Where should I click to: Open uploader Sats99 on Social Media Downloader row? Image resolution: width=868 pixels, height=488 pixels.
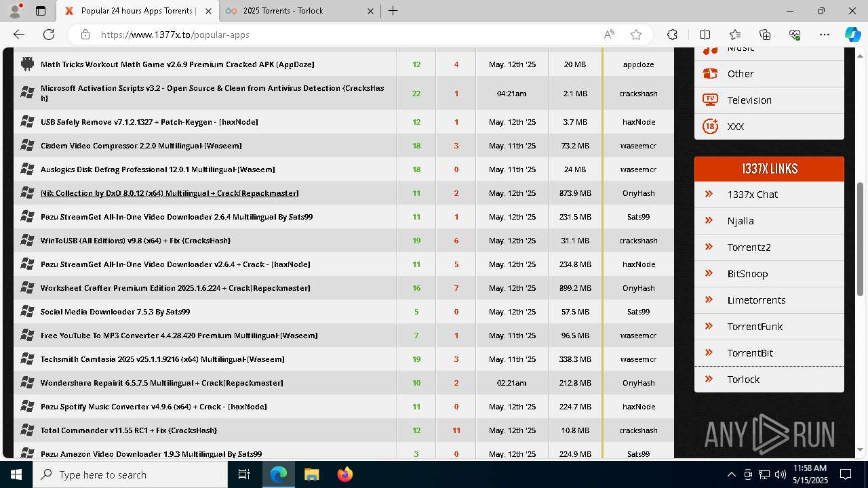(x=638, y=312)
